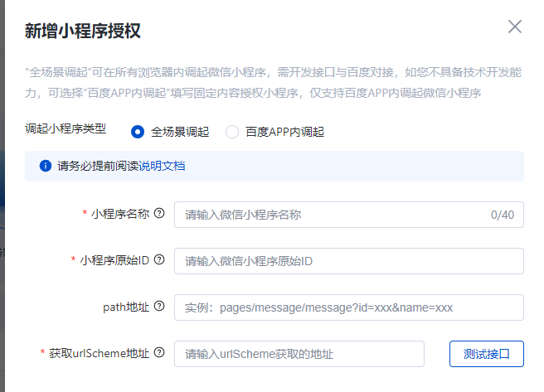The height and width of the screenshot is (392, 544).
Task: Click the help icon beside 小程序原始ID
Action: click(x=159, y=259)
